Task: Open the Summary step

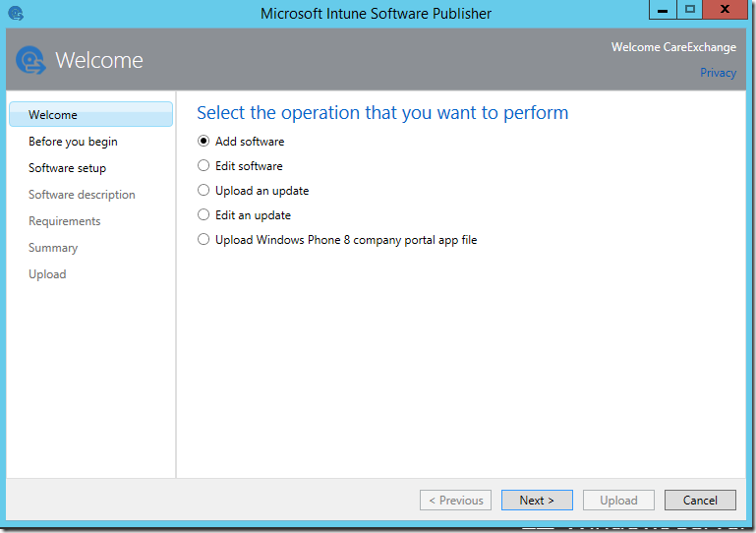Action: tap(53, 248)
